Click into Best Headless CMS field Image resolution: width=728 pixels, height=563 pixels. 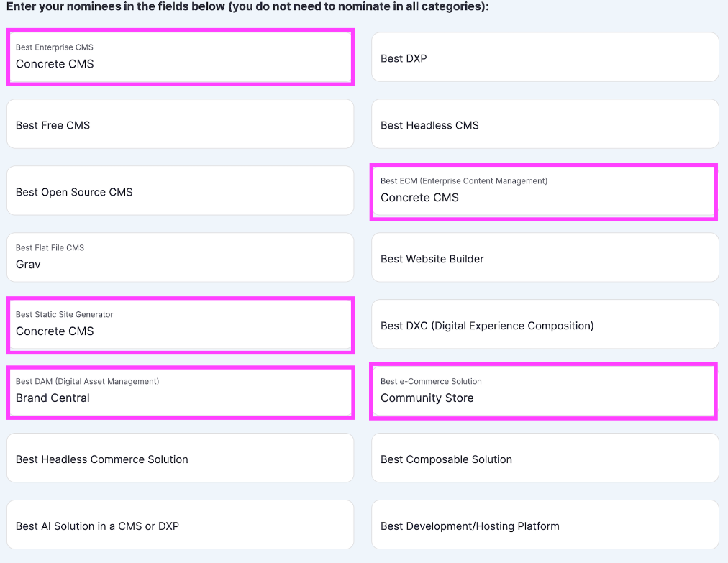pyautogui.click(x=545, y=124)
